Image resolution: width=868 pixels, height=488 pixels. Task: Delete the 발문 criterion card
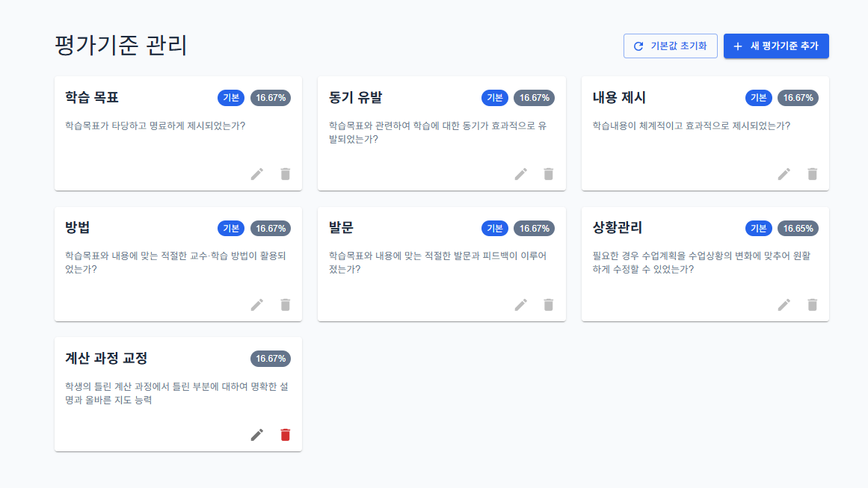pos(549,305)
